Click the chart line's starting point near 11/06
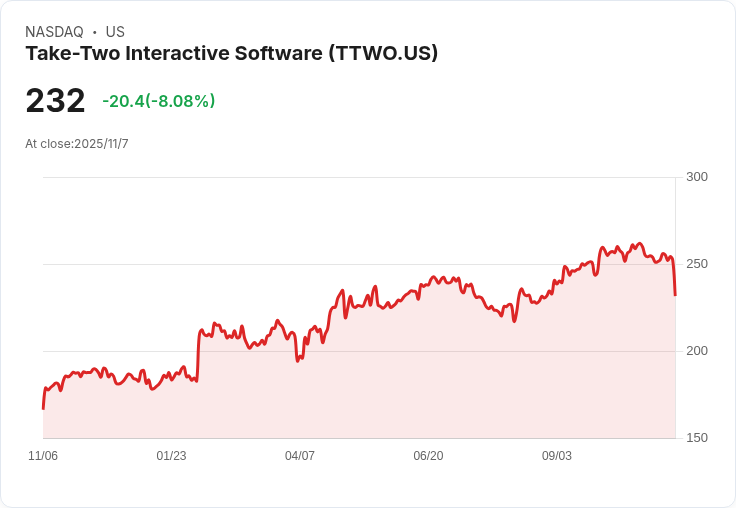736x508 pixels. click(x=44, y=408)
